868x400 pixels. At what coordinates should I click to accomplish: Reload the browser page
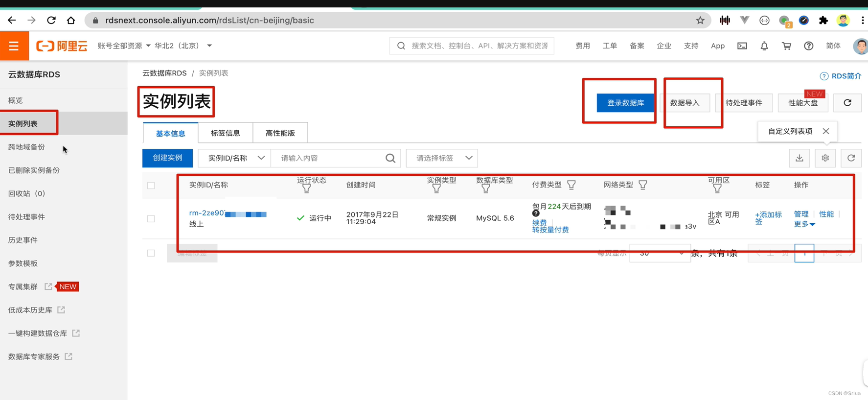tap(51, 20)
